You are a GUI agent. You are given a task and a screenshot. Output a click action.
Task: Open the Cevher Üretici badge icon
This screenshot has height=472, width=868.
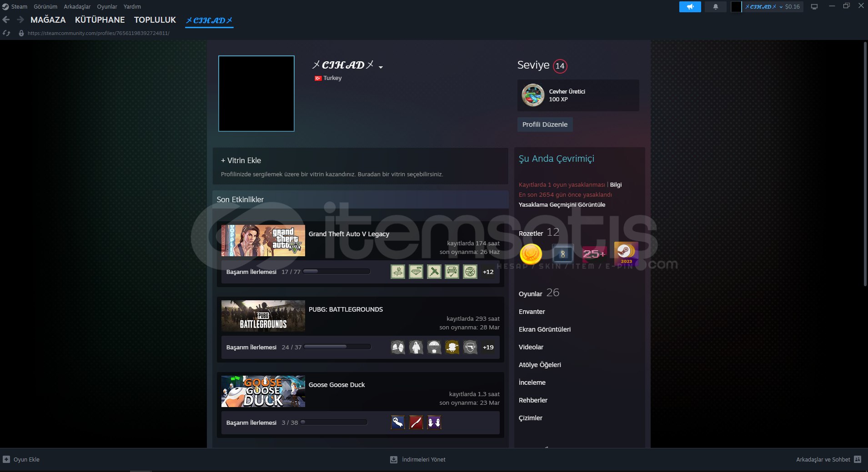pos(533,95)
